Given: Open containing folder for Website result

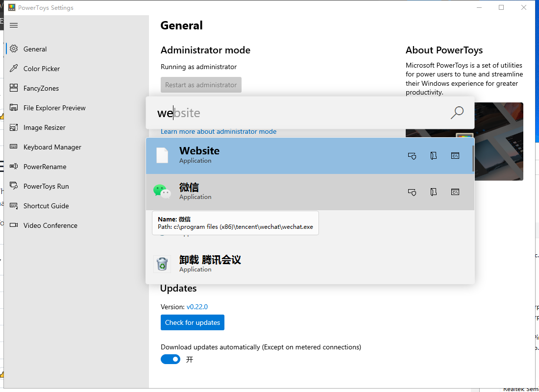Looking at the screenshot, I should point(434,156).
